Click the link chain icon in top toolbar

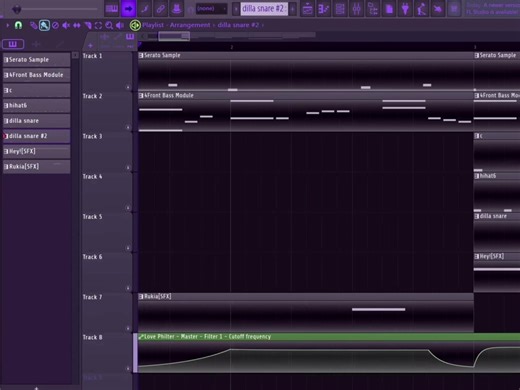pyautogui.click(x=161, y=9)
